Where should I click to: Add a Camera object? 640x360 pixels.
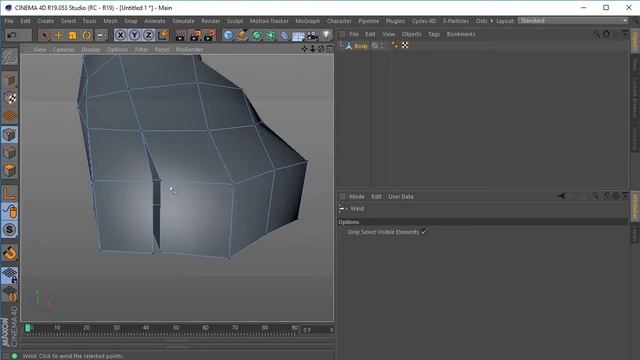coord(312,36)
